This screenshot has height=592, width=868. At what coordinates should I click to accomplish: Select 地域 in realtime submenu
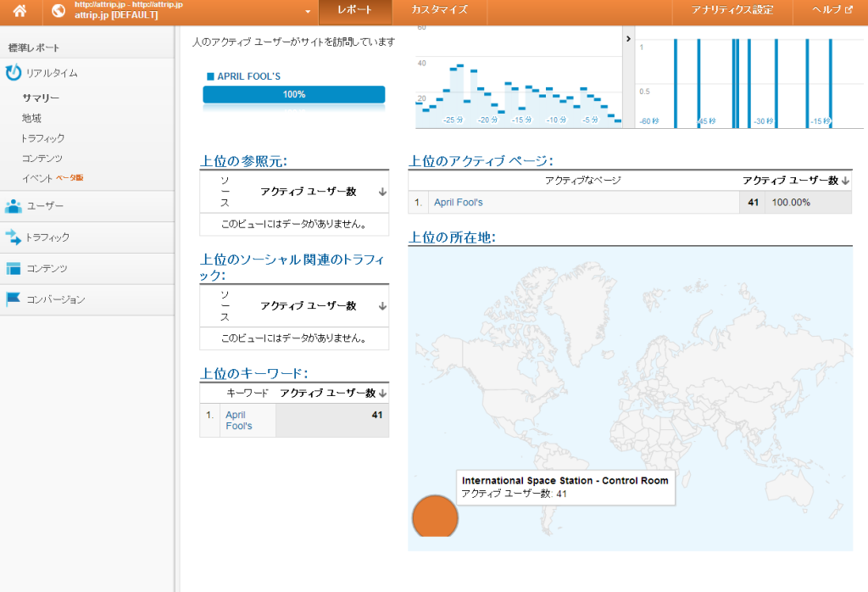tap(31, 118)
